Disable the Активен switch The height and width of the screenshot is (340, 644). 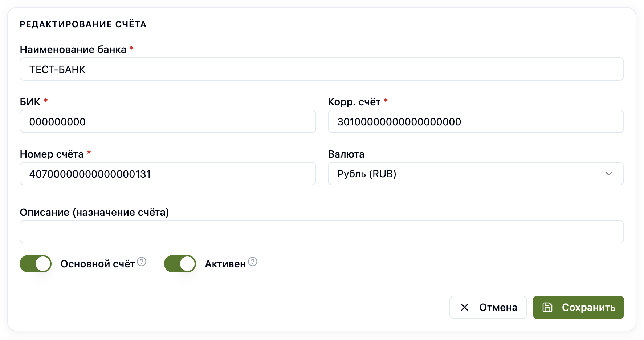[x=180, y=264]
